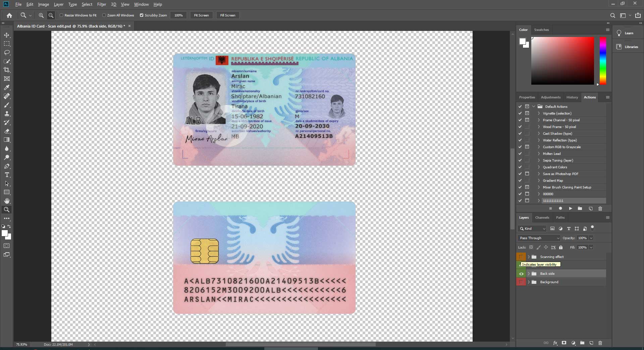Activate the Brush tool
The width and height of the screenshot is (644, 350).
click(x=7, y=105)
